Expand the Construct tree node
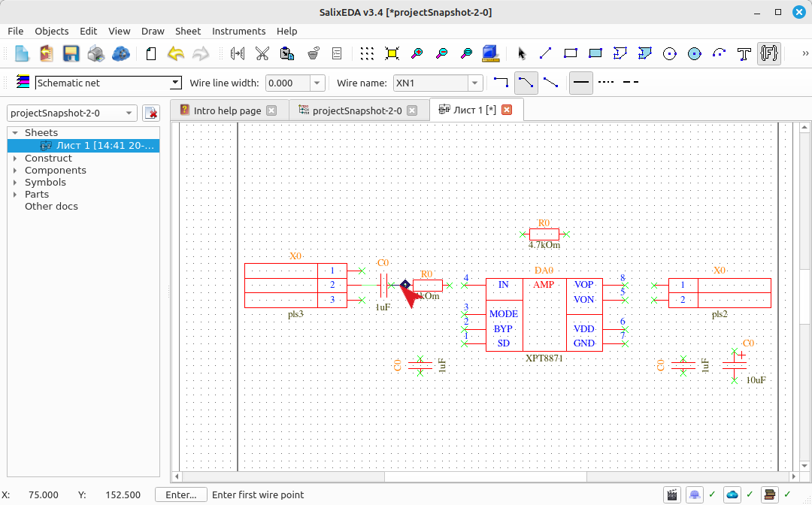This screenshot has width=812, height=505. (x=15, y=159)
